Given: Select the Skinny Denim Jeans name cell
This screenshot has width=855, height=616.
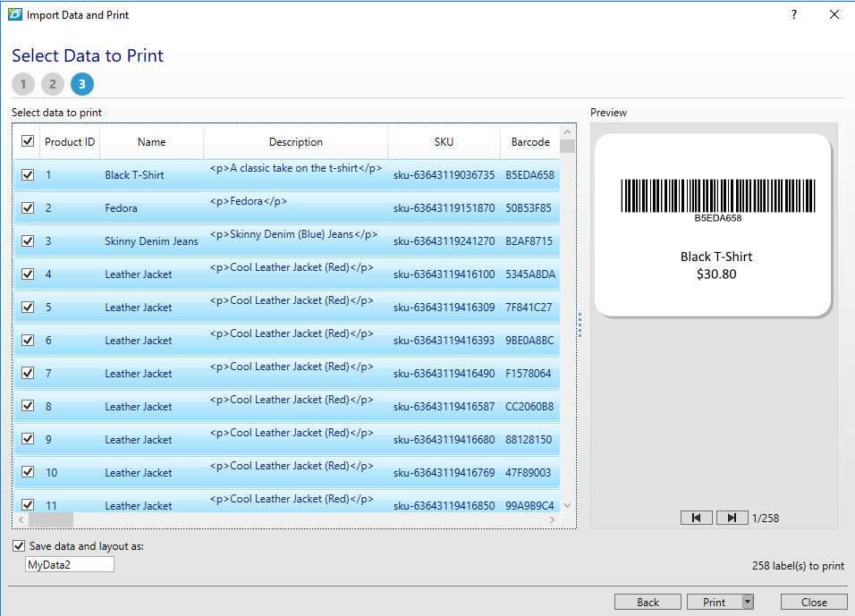Looking at the screenshot, I should coord(151,241).
